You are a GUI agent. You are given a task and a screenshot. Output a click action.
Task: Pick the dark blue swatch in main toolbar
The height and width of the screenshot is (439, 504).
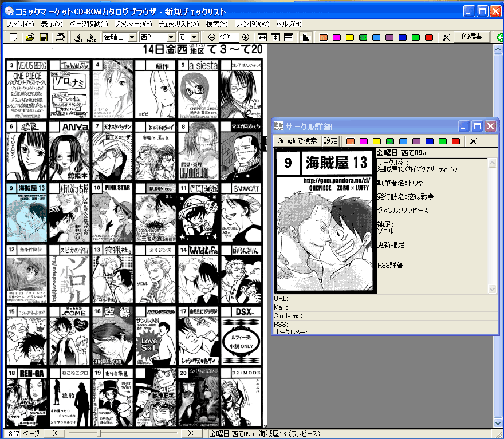coord(403,38)
